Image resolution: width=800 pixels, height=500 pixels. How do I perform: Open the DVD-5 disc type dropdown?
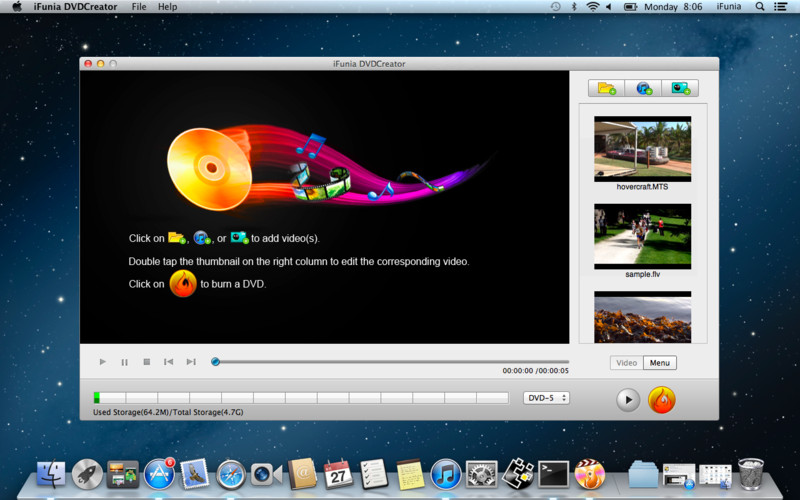[x=546, y=398]
